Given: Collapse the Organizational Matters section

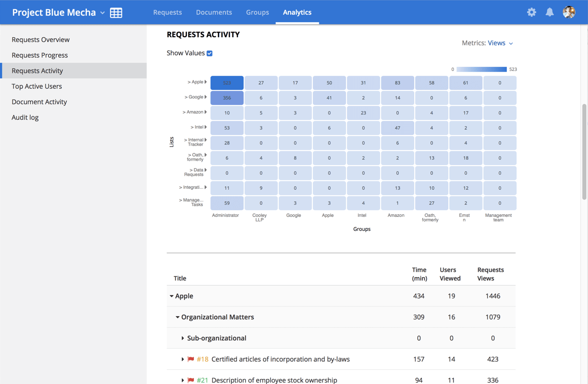Looking at the screenshot, I should 177,317.
